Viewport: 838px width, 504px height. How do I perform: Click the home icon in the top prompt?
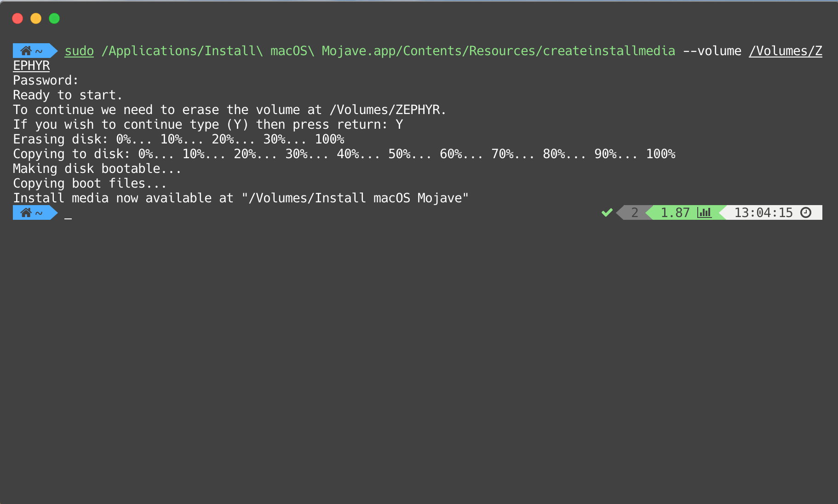tap(26, 51)
